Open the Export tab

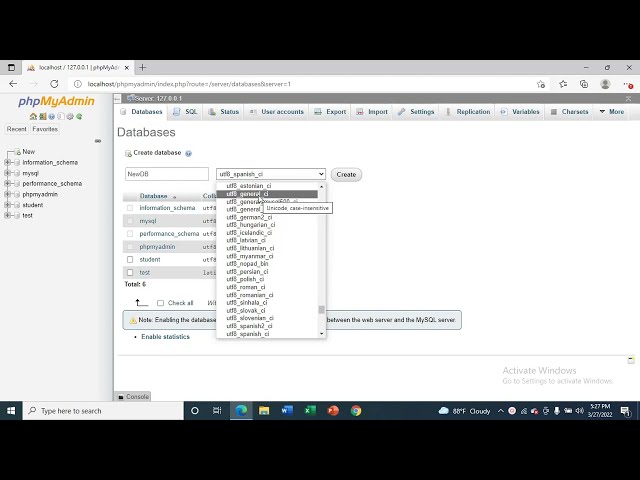[330, 112]
